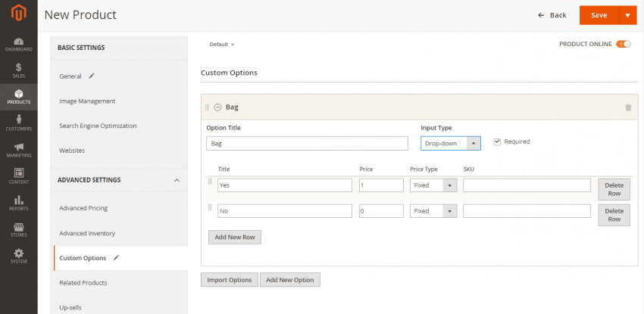Screen dimensions: 644x314
Task: Click the Title field containing No
Action: tap(285, 211)
